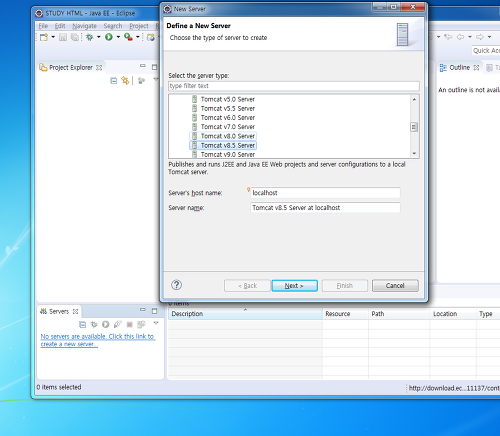Screen dimensions: 500x436
Task: Select the Outline tab
Action: point(459,67)
